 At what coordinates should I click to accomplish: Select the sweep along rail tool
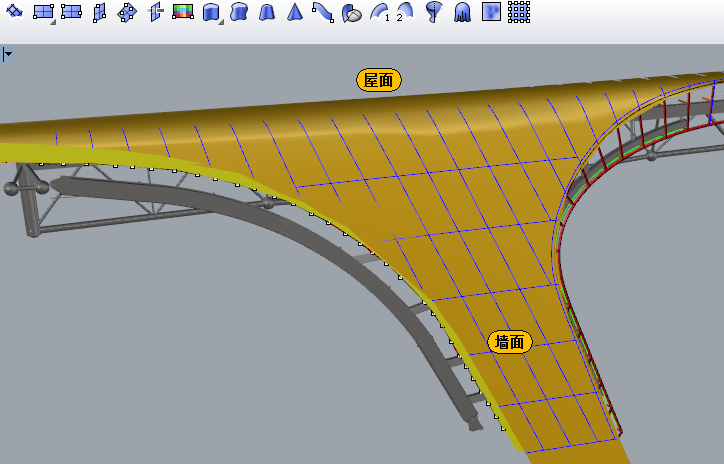[x=323, y=13]
